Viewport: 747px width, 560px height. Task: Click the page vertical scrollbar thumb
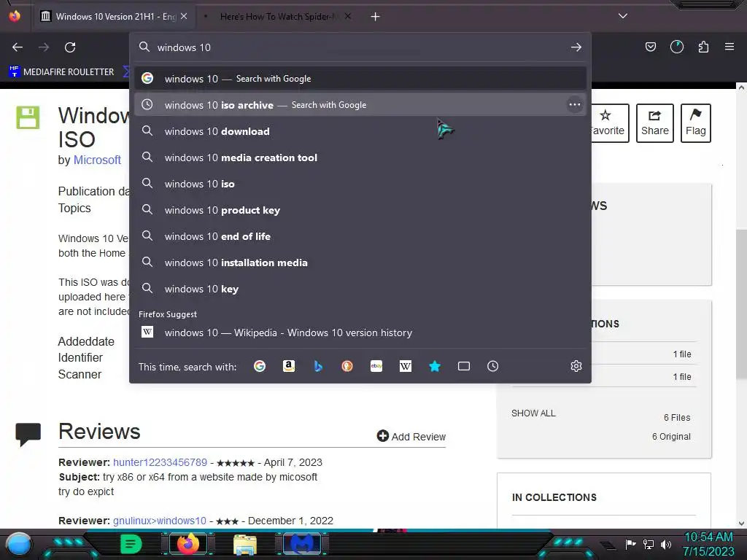pyautogui.click(x=741, y=304)
